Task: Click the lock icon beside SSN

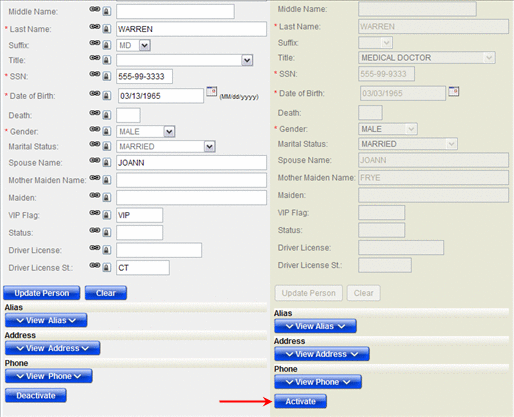Action: click(x=106, y=76)
